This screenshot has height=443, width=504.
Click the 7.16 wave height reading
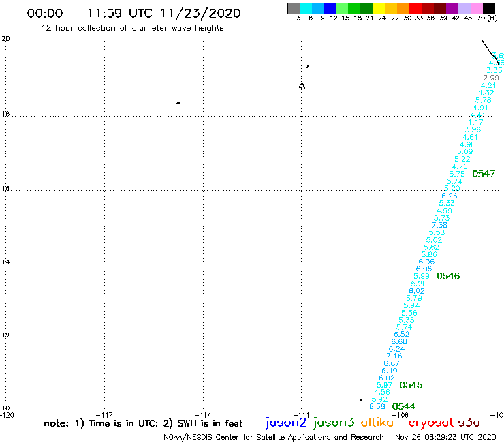394,356
